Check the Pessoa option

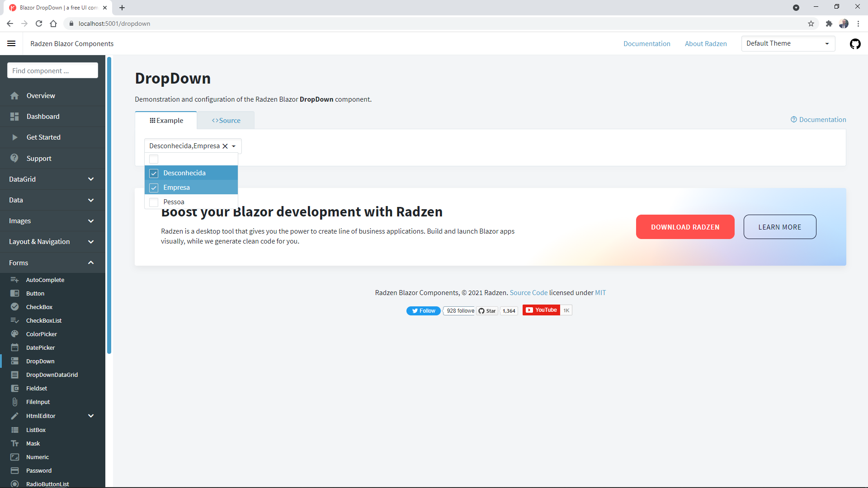tap(154, 202)
